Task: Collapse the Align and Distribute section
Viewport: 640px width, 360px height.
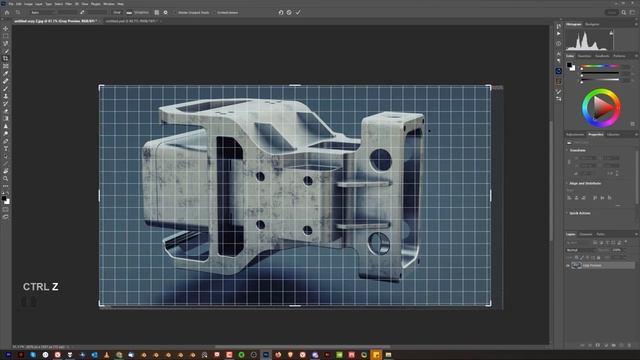Action: (567, 183)
